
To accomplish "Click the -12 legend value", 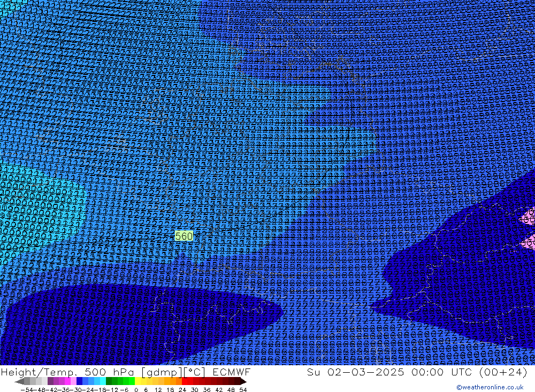I will tap(112, 390).
